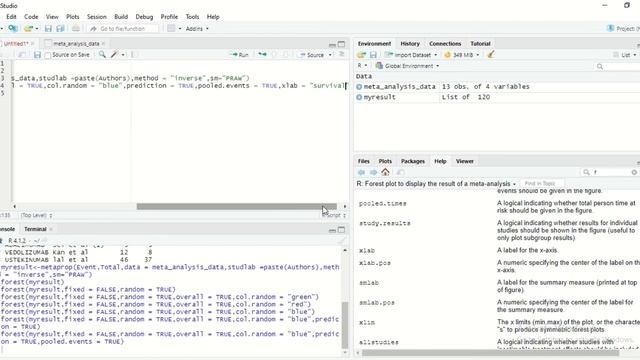
Task: Open Import Dataset dropdown
Action: [x=411, y=55]
